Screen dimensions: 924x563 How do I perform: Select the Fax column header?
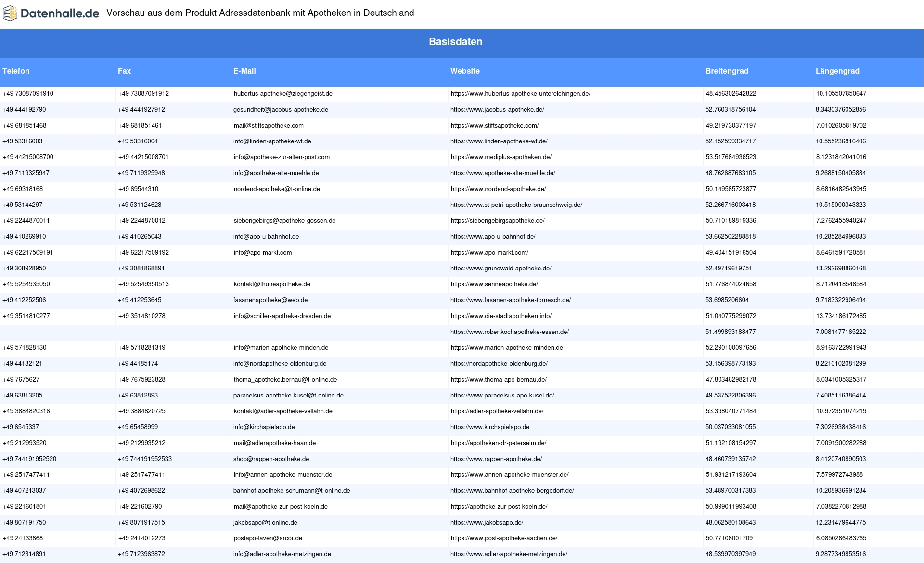click(x=124, y=71)
